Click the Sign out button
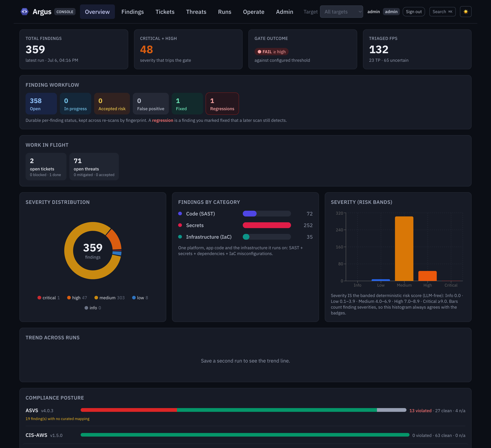This screenshot has width=491, height=448. click(x=414, y=12)
